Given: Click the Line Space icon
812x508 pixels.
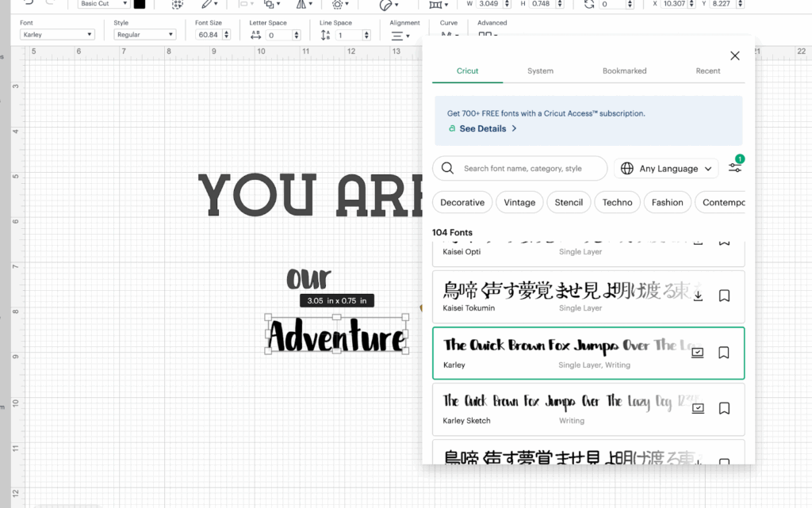Looking at the screenshot, I should 325,36.
